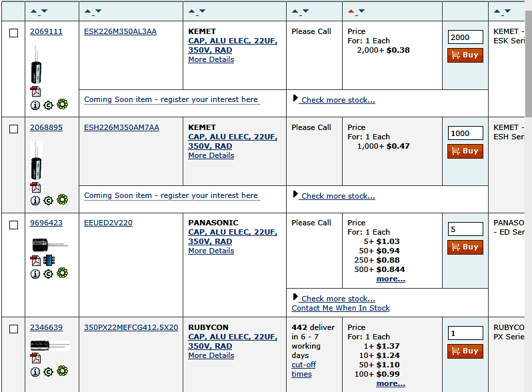Viewport: 532px width, 392px height.
Task: Show more price breaks for Panasonic item
Action: point(391,279)
